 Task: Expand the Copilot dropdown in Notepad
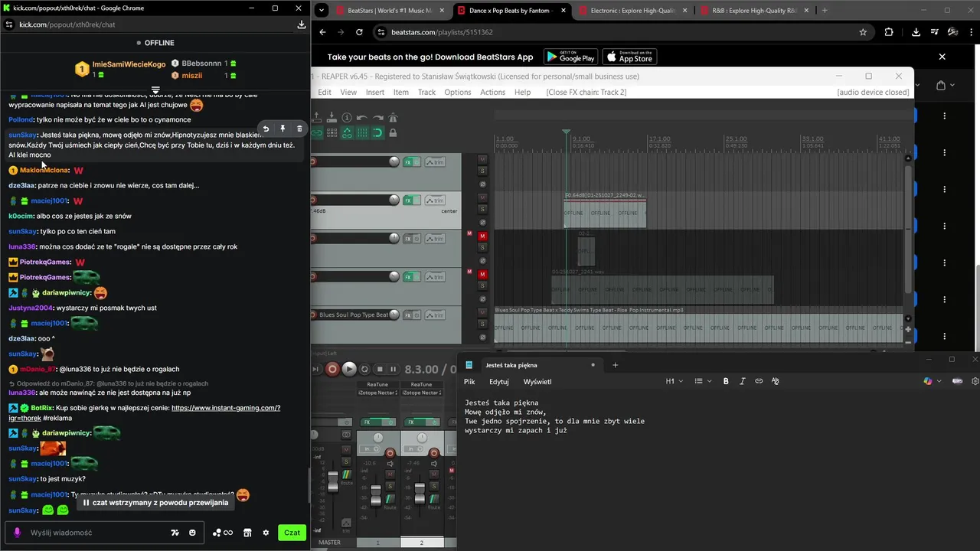tap(939, 381)
